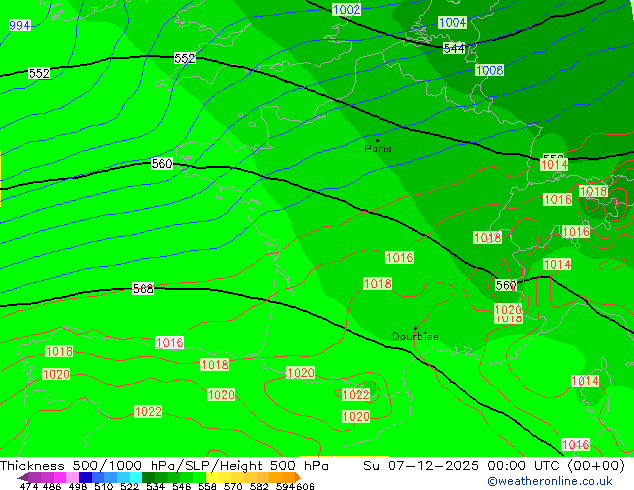This screenshot has height=490, width=634.
Task: Pick the cyan legend swatch
Action: click(x=136, y=477)
